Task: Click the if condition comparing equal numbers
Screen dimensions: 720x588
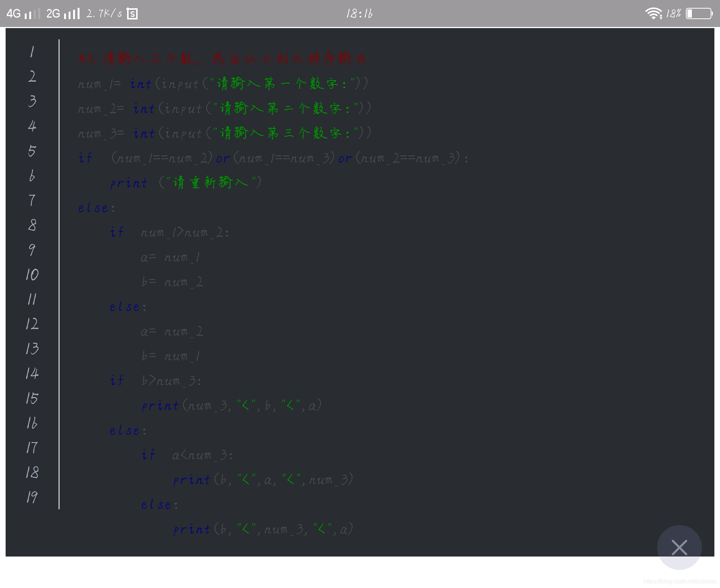Action: click(273, 158)
